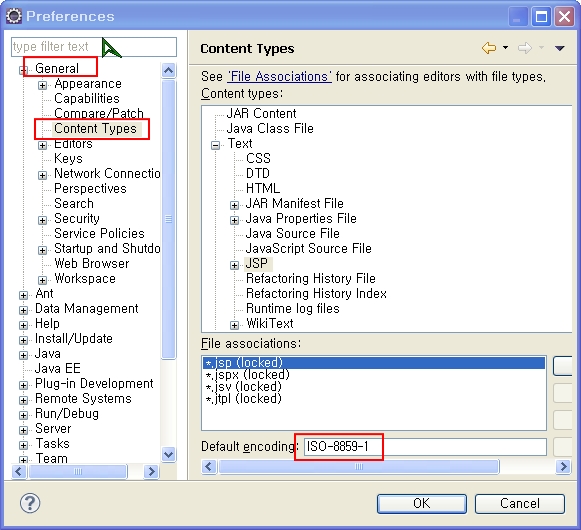Click the left tree scroll-down arrow
The width and height of the screenshot is (581, 530).
tap(169, 454)
